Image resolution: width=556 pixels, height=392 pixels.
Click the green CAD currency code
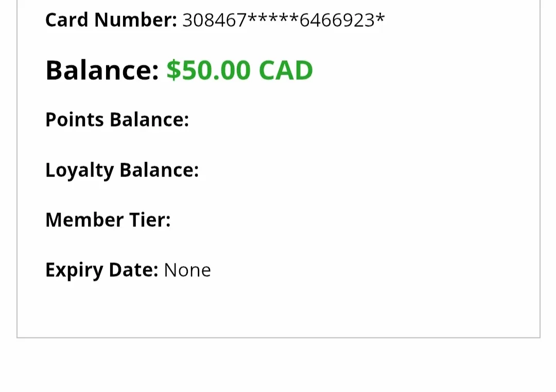[286, 70]
